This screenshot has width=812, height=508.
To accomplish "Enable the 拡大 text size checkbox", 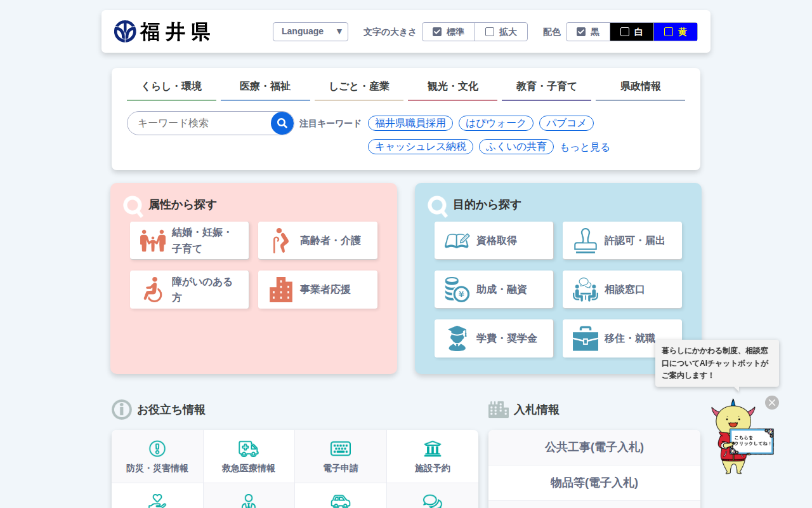I will pos(490,32).
